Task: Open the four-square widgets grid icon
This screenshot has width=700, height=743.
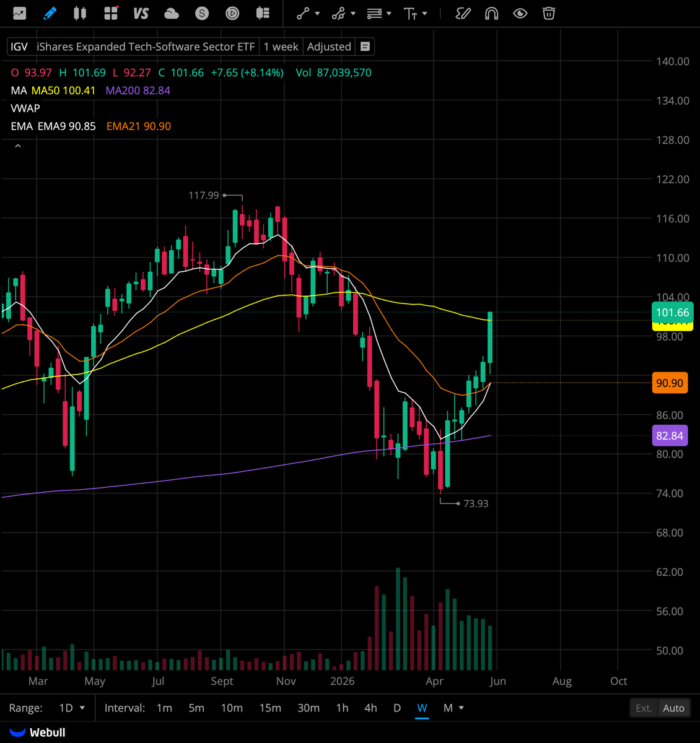Action: click(111, 13)
